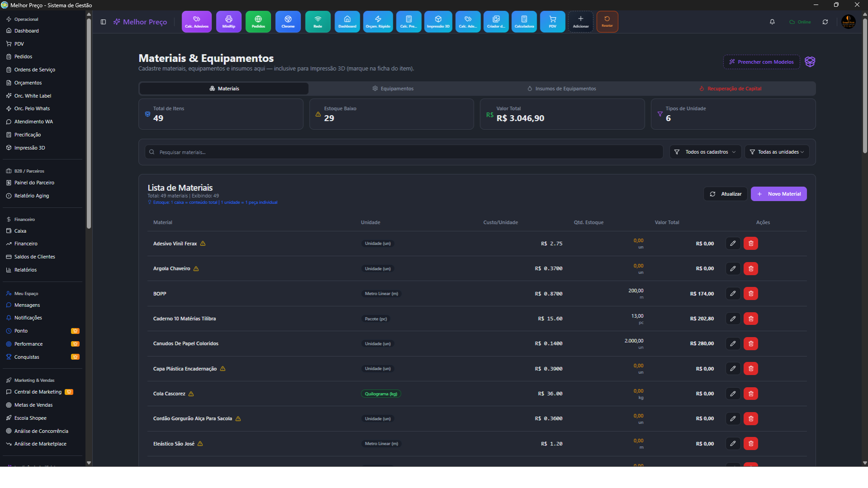Edit Adesivo Vinil Ferax row
868x488 pixels.
click(733, 244)
